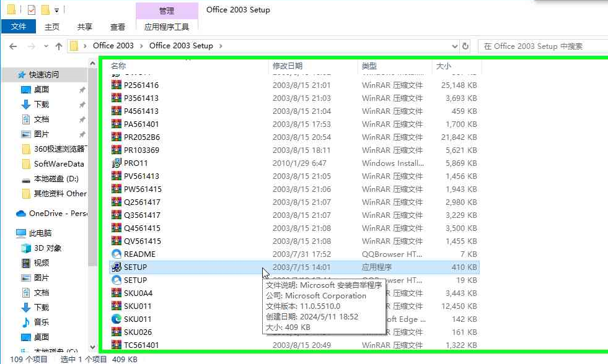Select the SETUP QQBrowser HTML file icon

coord(117,280)
